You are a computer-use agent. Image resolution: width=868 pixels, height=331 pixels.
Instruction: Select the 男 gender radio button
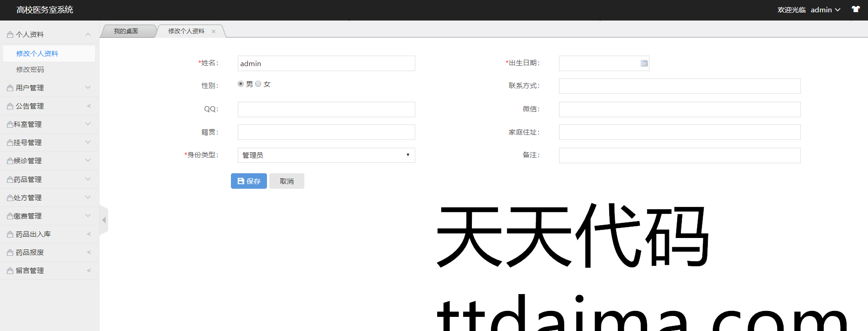[x=241, y=84]
